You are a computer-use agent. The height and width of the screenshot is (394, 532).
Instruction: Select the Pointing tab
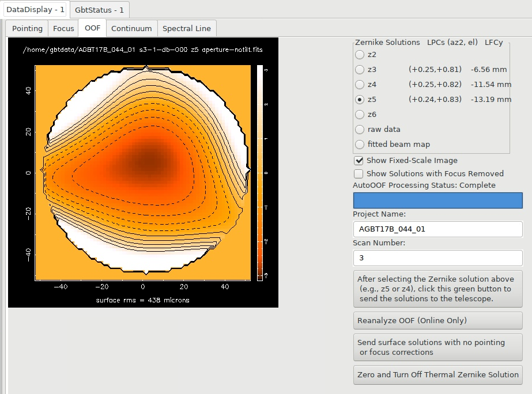coord(27,28)
